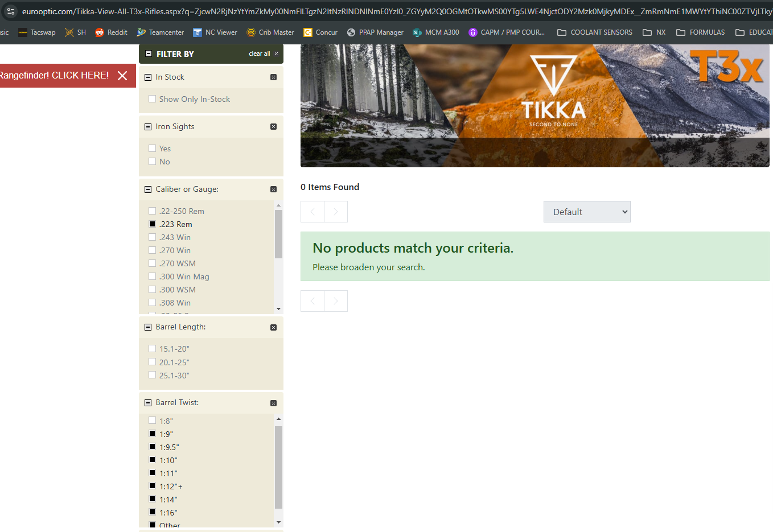Open Teamcenter bookmark

[x=161, y=32]
